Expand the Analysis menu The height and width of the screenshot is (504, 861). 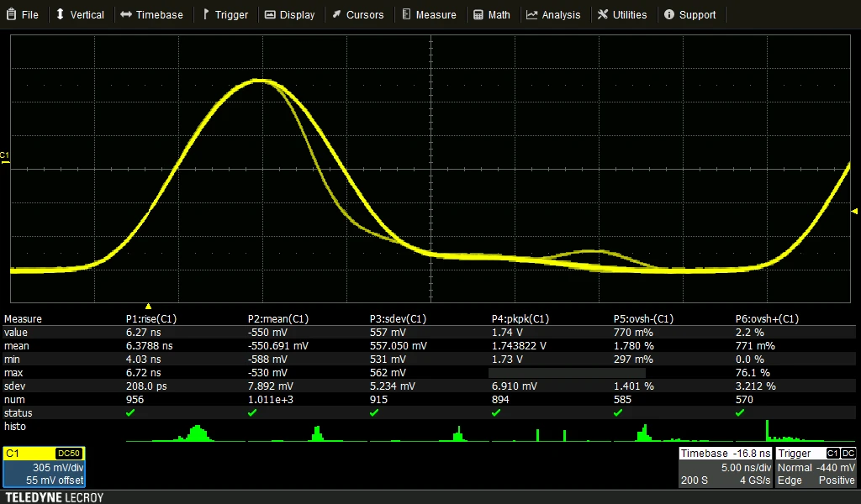[552, 15]
